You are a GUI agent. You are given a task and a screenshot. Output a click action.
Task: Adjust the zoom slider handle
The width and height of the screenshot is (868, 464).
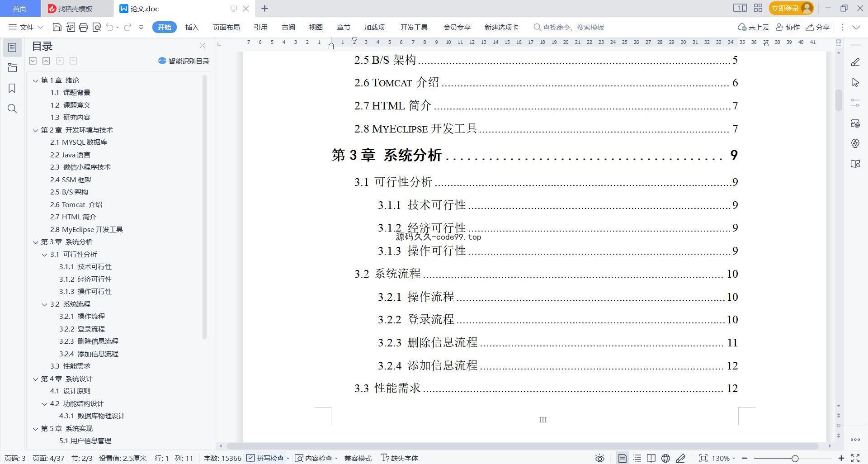pos(795,458)
